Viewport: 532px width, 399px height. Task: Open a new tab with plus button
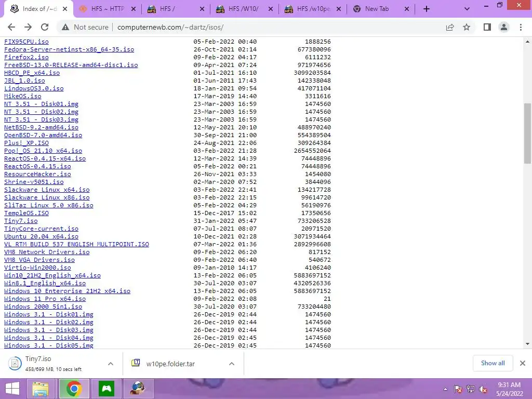click(427, 9)
